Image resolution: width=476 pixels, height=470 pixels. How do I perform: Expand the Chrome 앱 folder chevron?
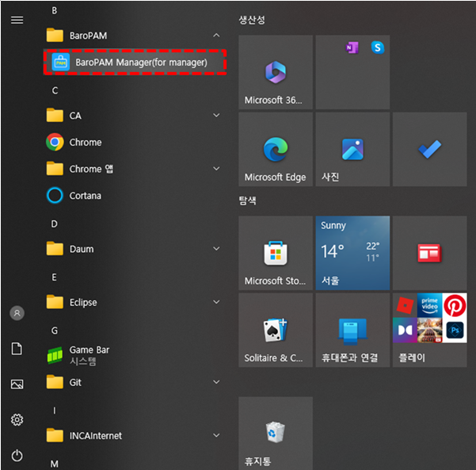click(x=216, y=169)
